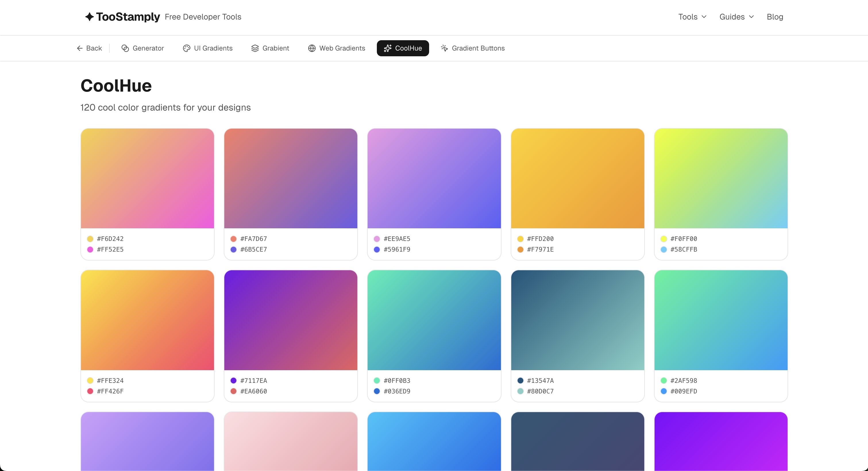Click the CoolHue page heading
Screen dimensions: 868x471
[x=116, y=86]
